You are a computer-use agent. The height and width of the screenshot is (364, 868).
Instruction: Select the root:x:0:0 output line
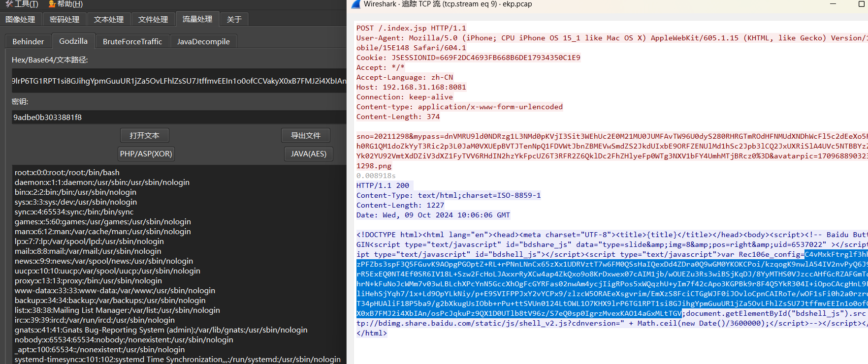(67, 172)
